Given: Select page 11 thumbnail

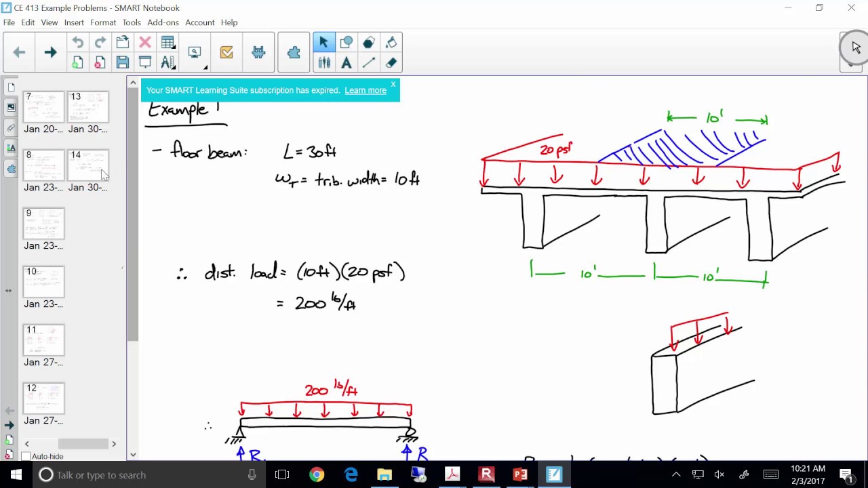Looking at the screenshot, I should point(43,340).
